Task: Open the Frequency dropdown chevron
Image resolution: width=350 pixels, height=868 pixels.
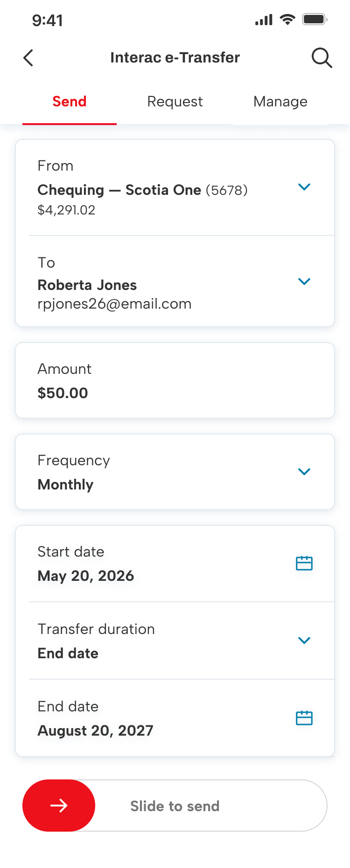Action: [304, 472]
